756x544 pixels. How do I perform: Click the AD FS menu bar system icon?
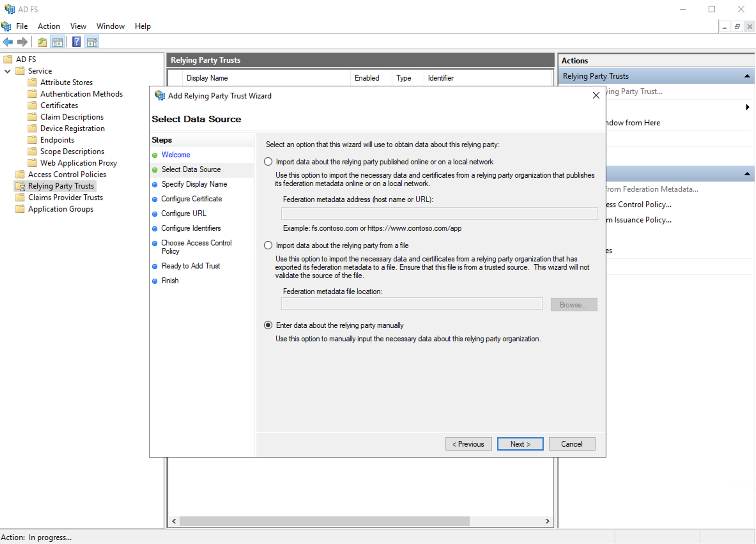click(6, 26)
